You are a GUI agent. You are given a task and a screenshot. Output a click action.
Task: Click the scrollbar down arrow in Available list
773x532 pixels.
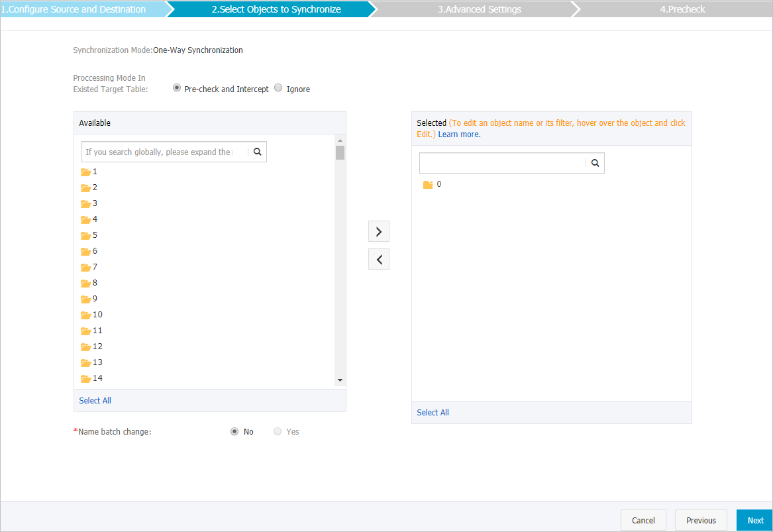pos(340,380)
